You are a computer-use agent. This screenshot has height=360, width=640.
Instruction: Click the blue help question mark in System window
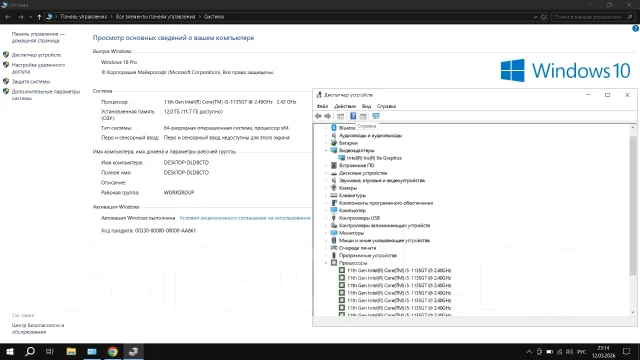click(x=636, y=29)
